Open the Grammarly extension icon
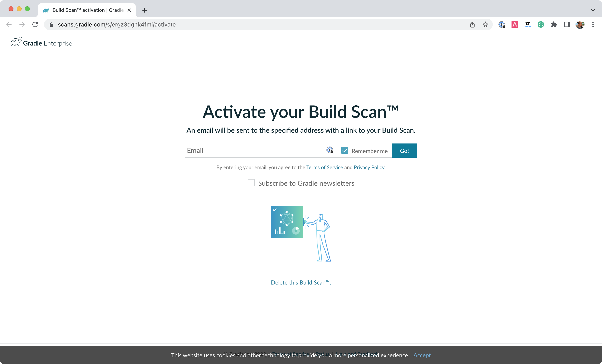602x364 pixels. coord(541,24)
